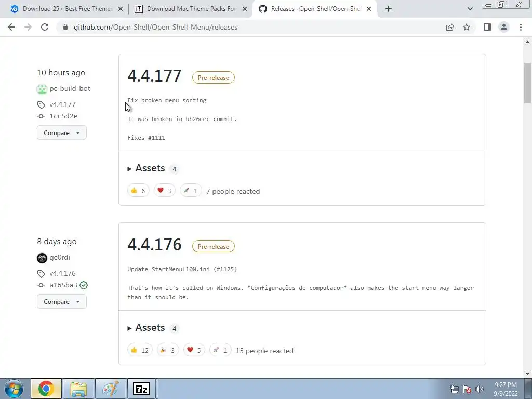Image resolution: width=532 pixels, height=399 pixels.
Task: Close the Releases Open-Shell tab
Action: click(x=369, y=9)
